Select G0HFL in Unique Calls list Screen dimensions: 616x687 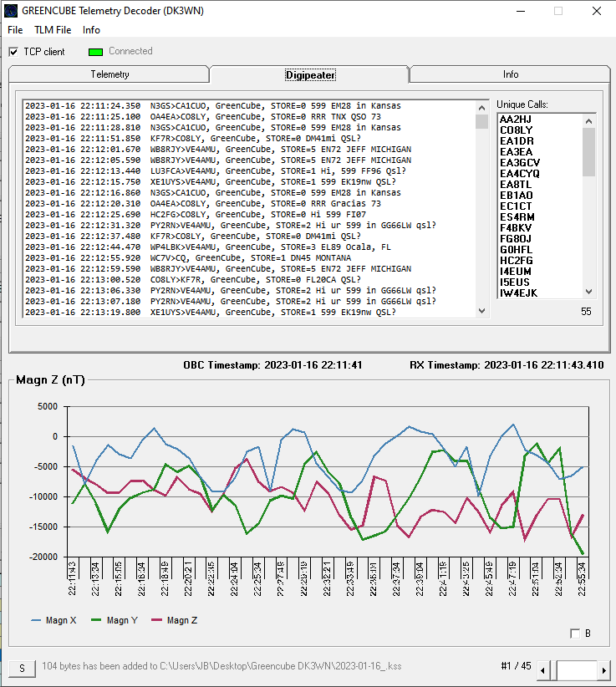tap(516, 250)
